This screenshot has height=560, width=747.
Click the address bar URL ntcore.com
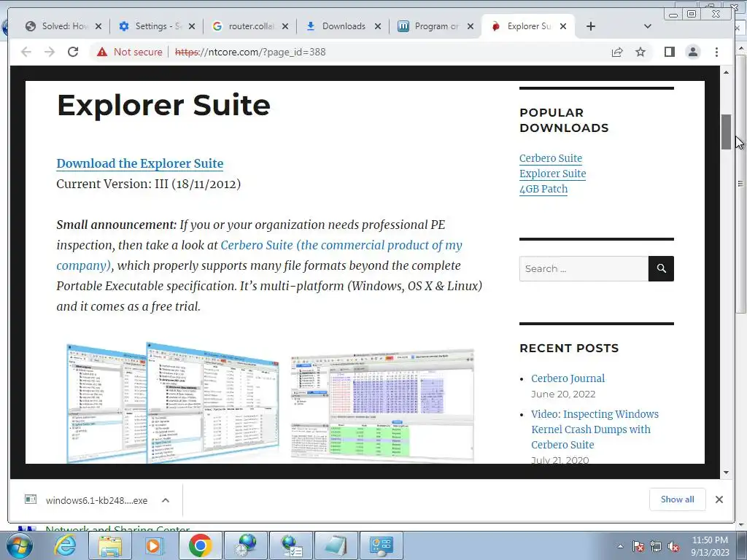coord(250,52)
